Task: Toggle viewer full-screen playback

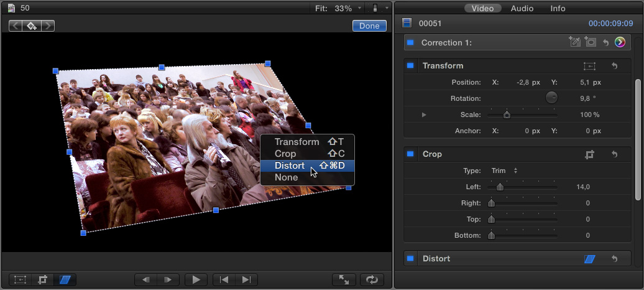Action: pos(344,280)
